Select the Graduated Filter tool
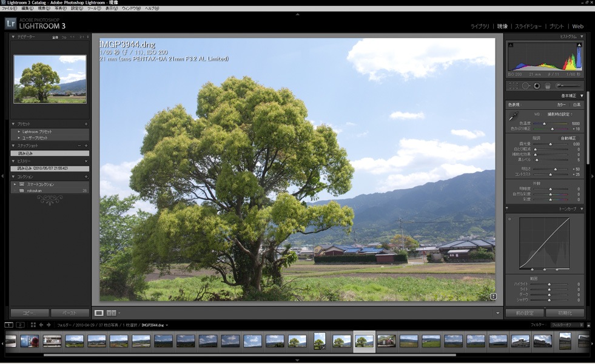 [x=548, y=86]
